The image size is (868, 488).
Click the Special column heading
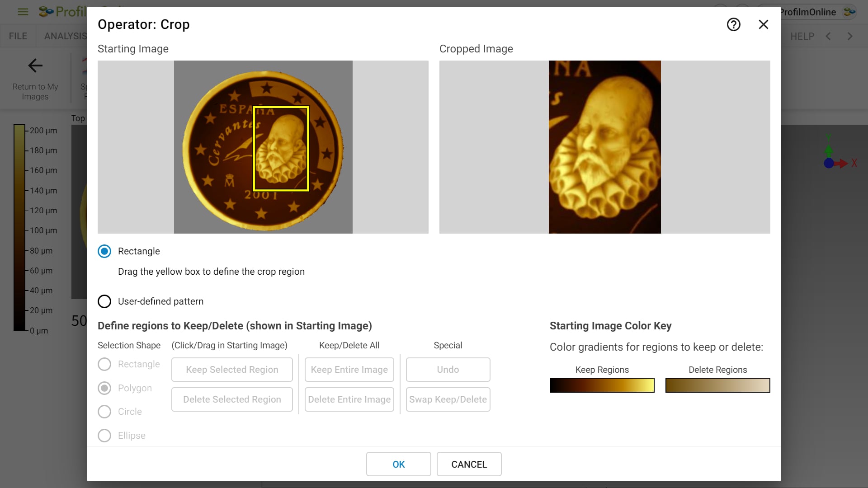[448, 345]
